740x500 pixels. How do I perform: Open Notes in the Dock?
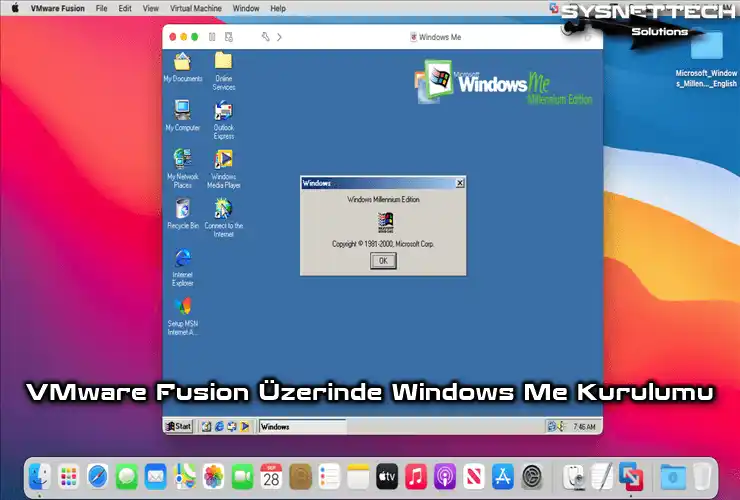tap(358, 476)
